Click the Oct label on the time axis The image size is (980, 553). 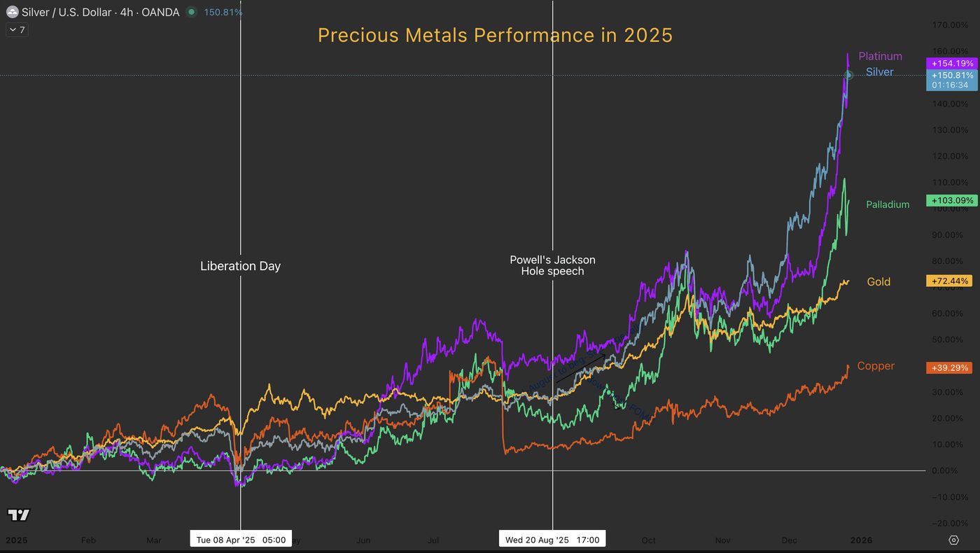[x=648, y=540]
